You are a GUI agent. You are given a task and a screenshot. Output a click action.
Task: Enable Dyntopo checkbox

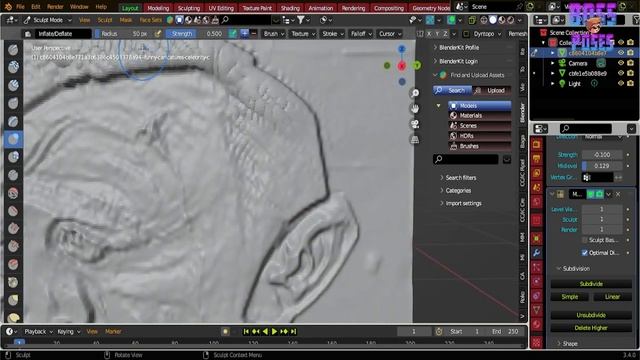click(x=467, y=34)
